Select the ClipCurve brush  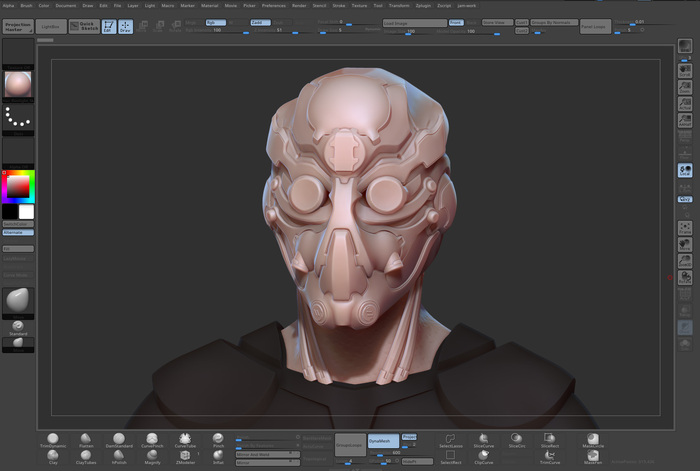[483, 457]
